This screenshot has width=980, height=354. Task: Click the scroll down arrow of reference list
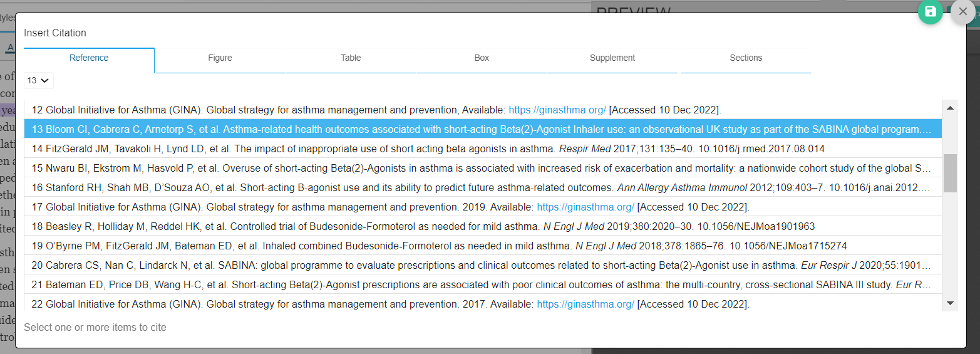950,303
